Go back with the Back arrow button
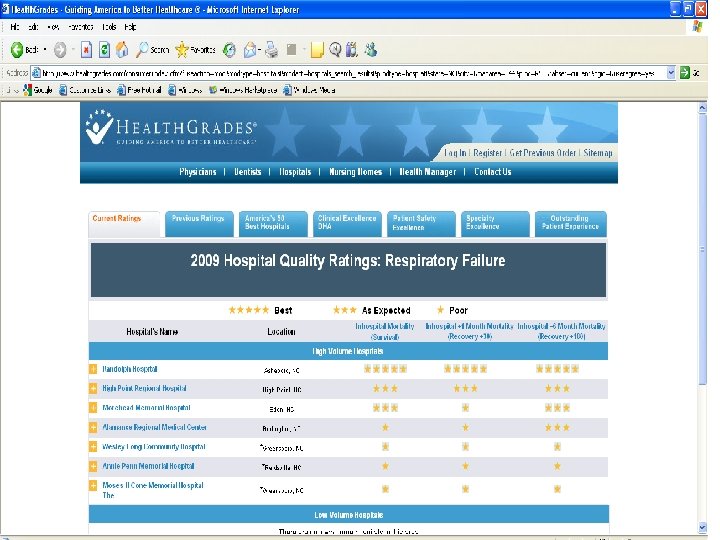720x540 pixels. pos(24,49)
